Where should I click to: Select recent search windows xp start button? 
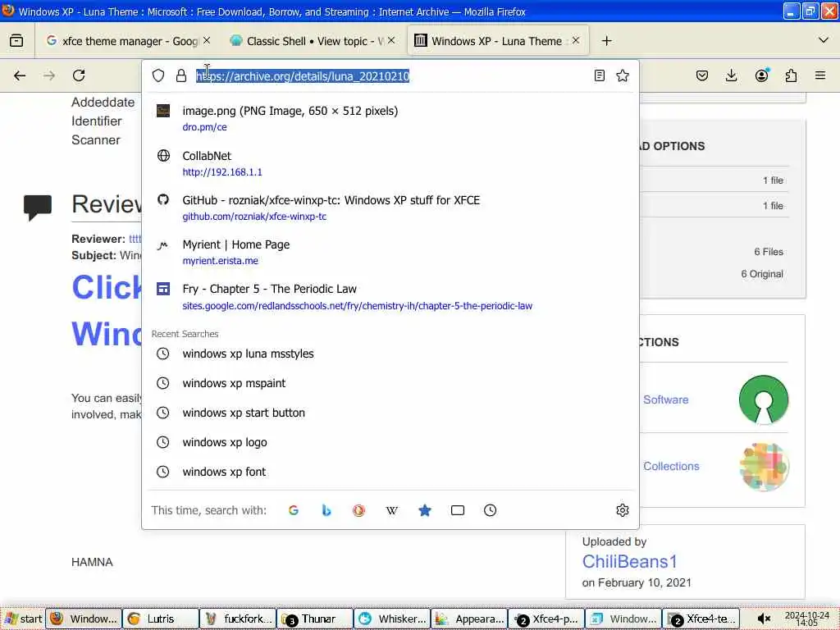pos(390,413)
